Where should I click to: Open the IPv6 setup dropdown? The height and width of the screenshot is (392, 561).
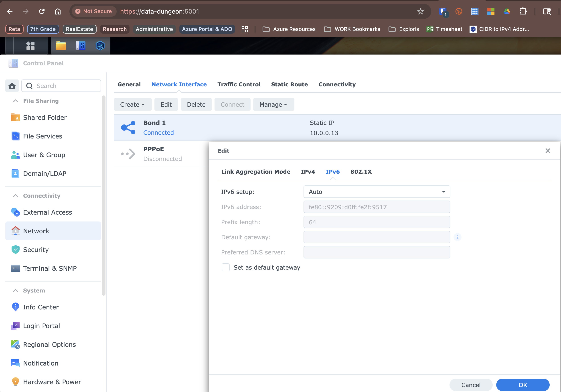377,192
